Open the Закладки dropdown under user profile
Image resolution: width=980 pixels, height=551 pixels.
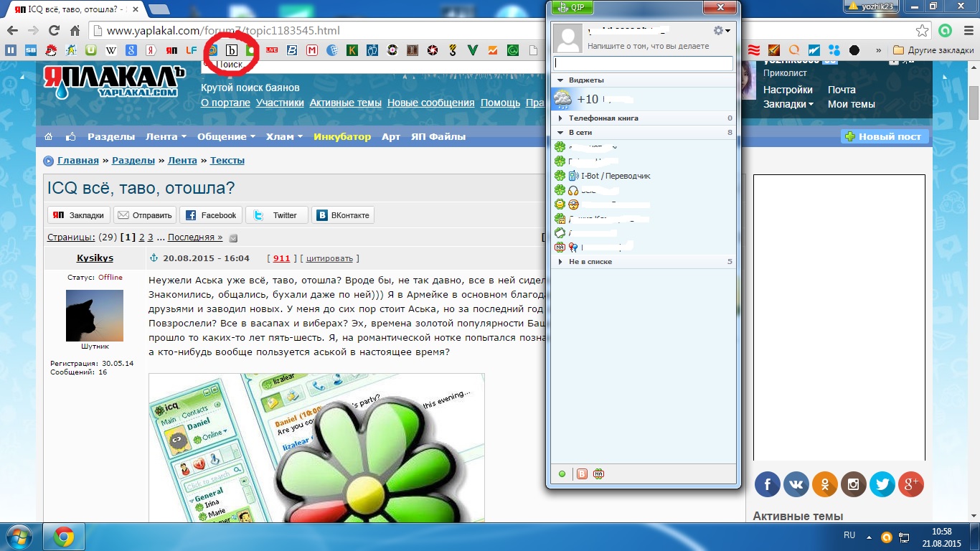pyautogui.click(x=788, y=104)
